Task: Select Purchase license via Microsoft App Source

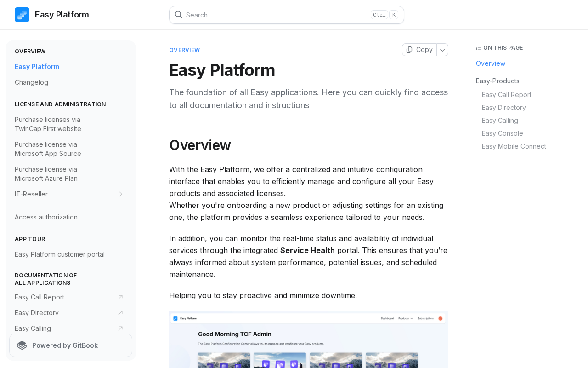Action: point(48,149)
